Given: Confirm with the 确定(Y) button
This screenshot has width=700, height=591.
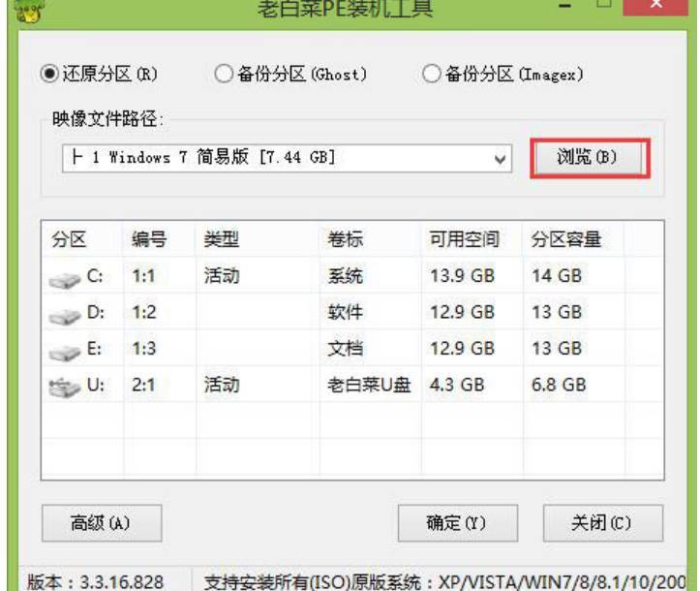Looking at the screenshot, I should pyautogui.click(x=456, y=523).
